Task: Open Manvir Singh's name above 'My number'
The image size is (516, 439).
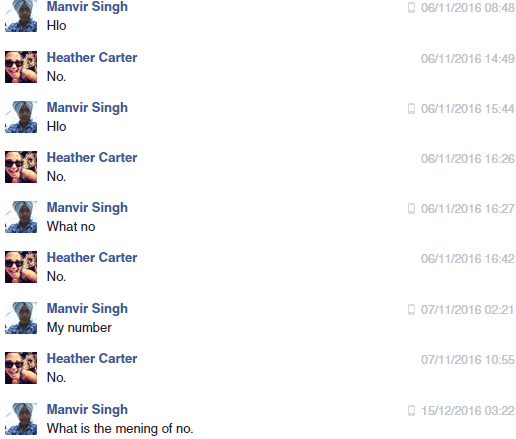Action: coord(87,309)
